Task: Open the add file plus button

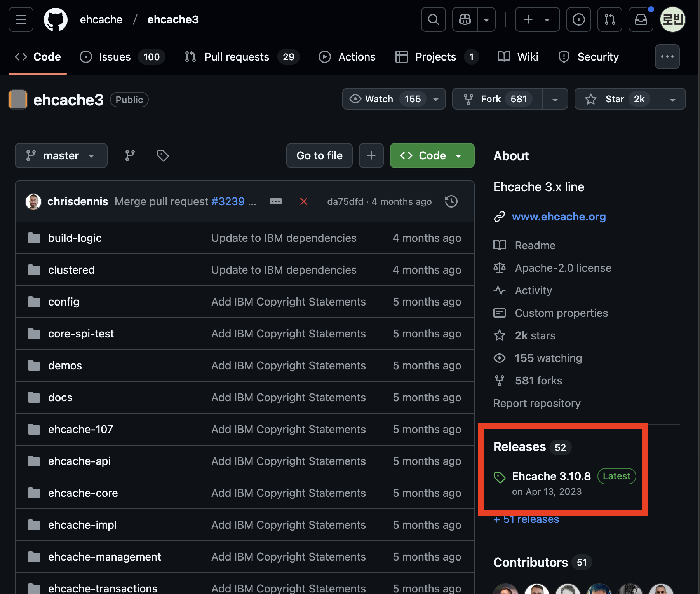Action: (371, 155)
